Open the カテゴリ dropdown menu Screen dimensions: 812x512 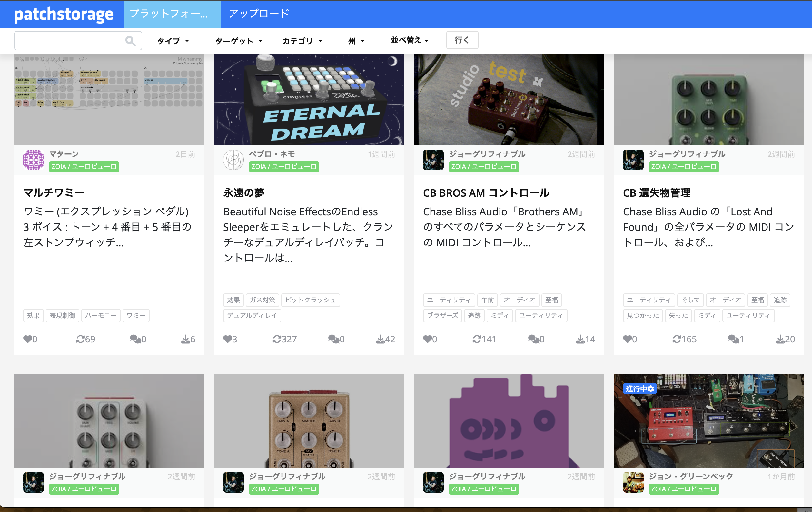tap(302, 41)
